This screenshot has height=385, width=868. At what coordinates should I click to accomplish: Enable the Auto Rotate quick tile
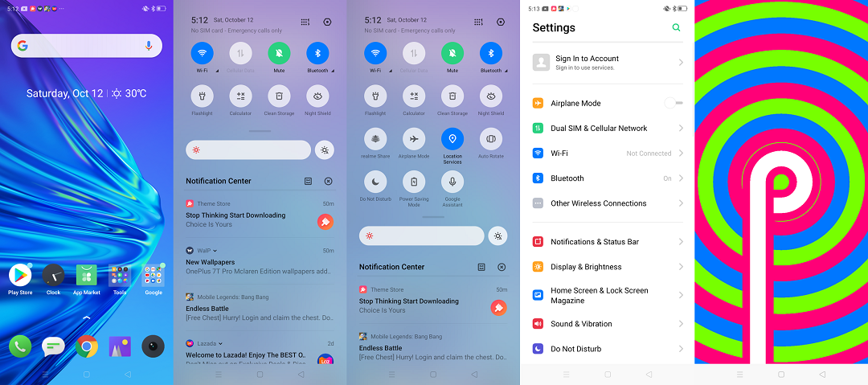pos(491,139)
